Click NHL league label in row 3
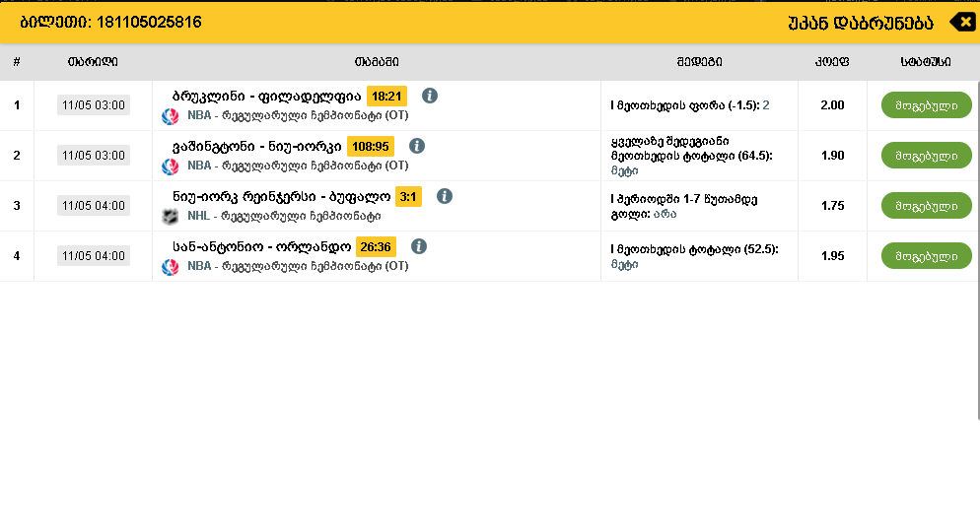 tap(199, 216)
